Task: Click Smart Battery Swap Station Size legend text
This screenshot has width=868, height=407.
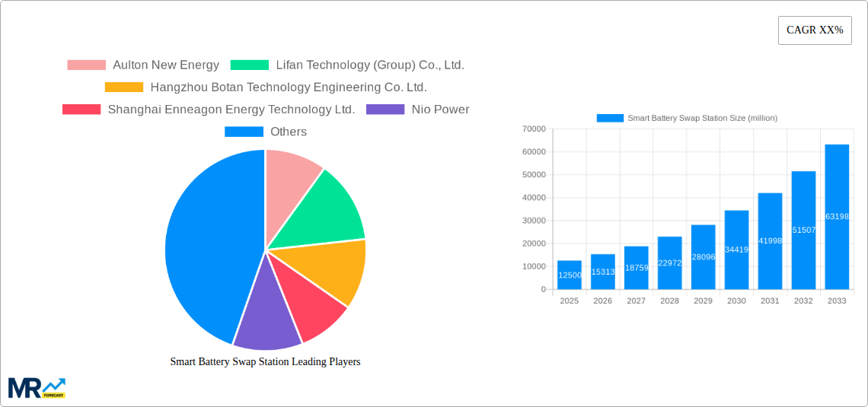Action: point(703,118)
